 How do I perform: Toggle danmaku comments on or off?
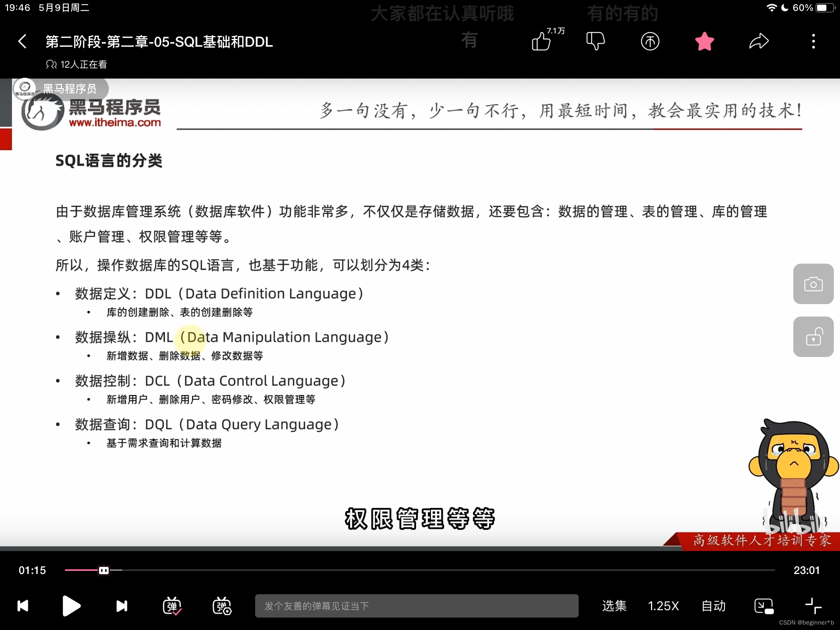[172, 606]
